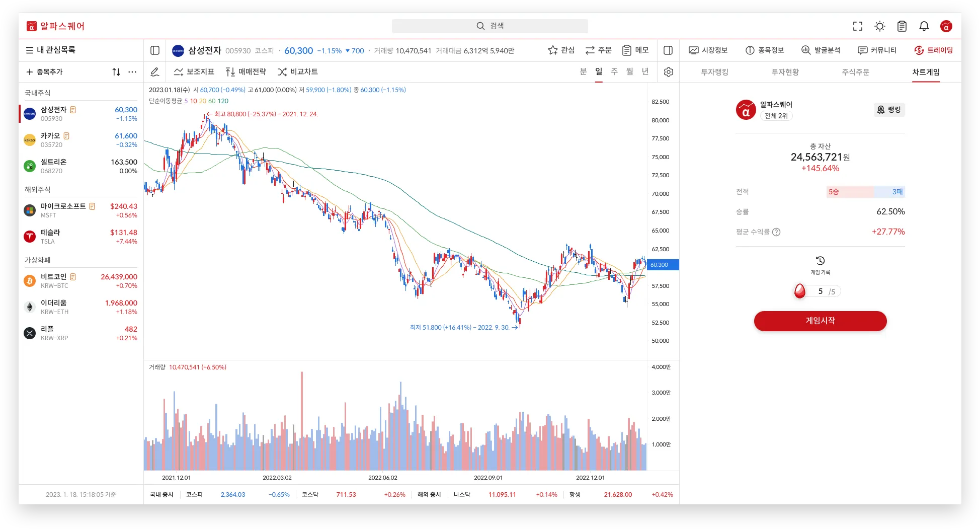Toggle the light/dark theme sun icon

coord(880,26)
